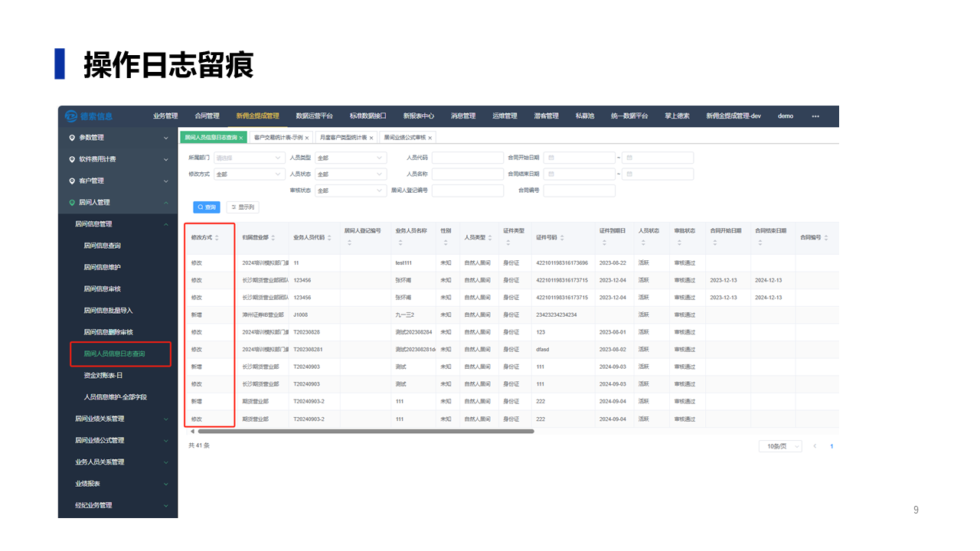Click the 参数管理 location pin icon
Image resolution: width=980 pixels, height=551 pixels.
[x=73, y=138]
